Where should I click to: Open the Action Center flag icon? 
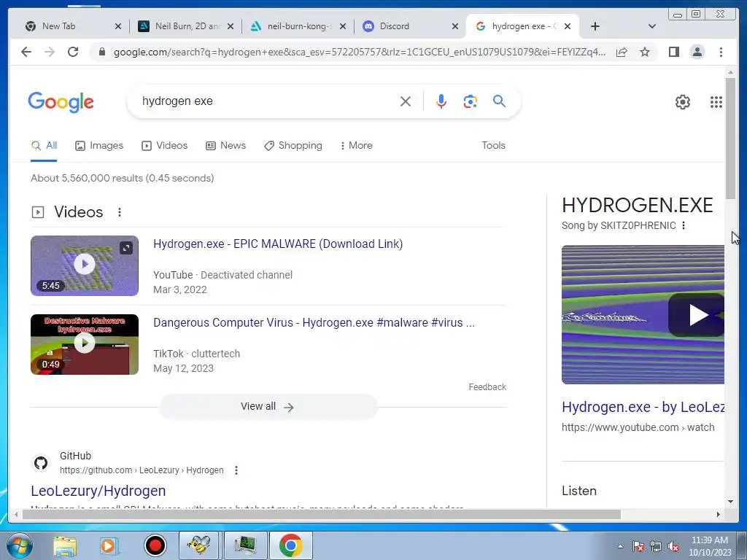tap(638, 547)
